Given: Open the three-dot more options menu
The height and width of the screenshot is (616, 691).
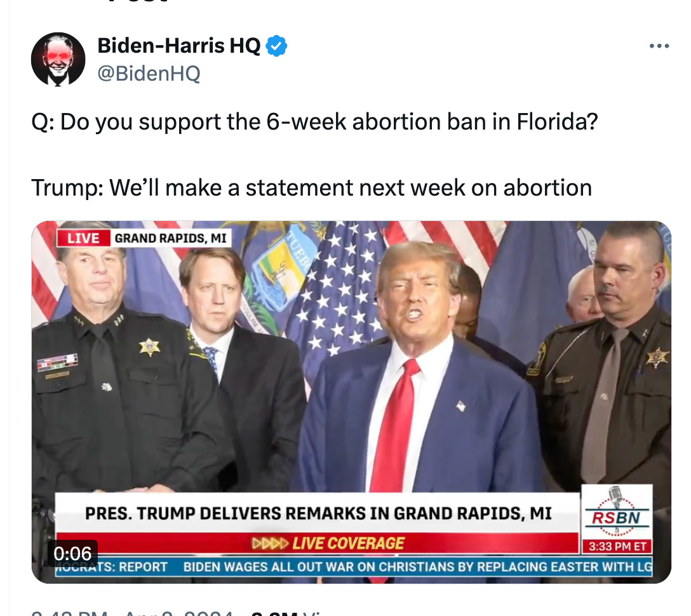Looking at the screenshot, I should click(x=659, y=46).
